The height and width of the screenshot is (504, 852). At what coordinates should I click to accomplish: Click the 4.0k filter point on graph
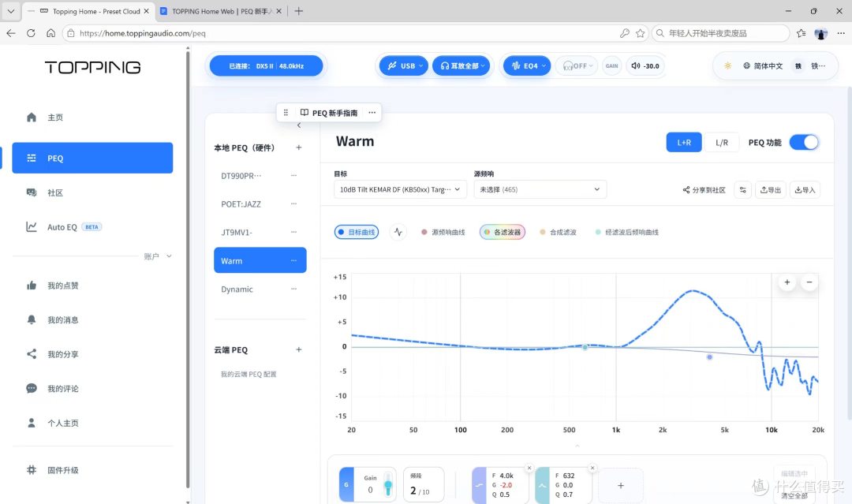tap(710, 357)
